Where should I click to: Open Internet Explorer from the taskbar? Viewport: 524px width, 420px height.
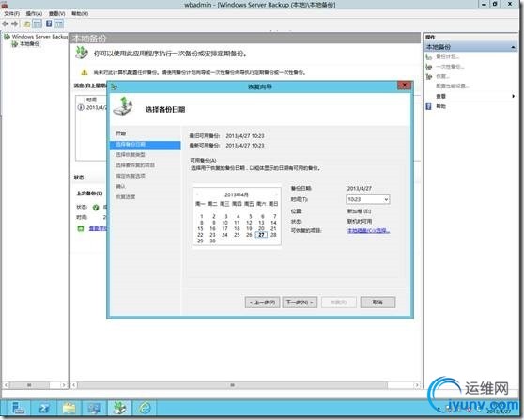tap(145, 408)
